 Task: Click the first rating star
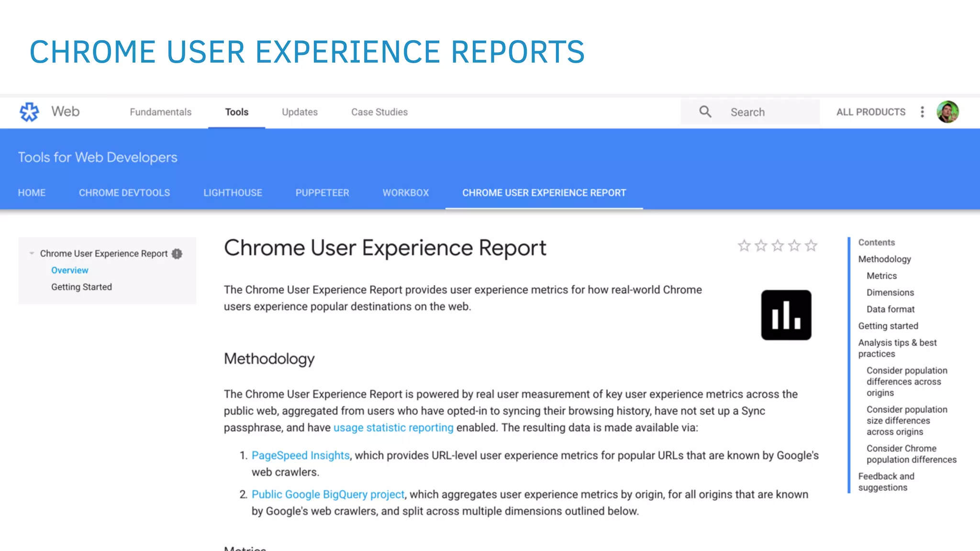tap(744, 246)
